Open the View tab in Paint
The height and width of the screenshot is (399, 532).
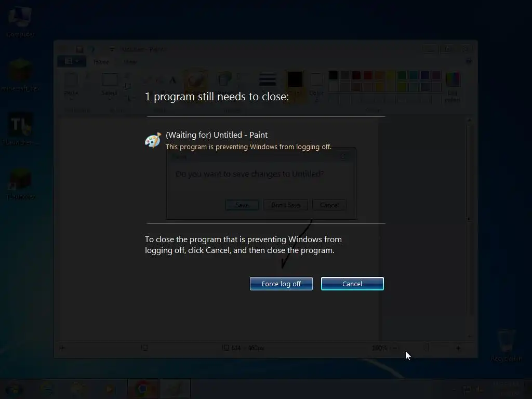130,62
